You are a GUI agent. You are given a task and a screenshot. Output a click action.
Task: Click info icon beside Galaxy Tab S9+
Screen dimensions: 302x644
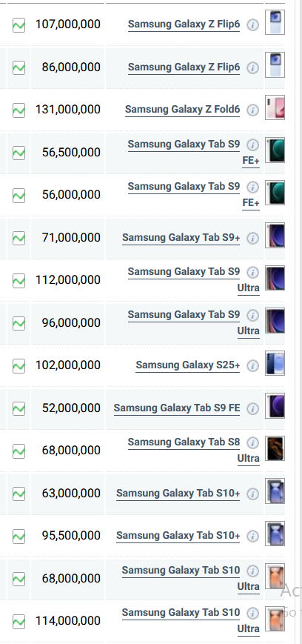point(252,238)
